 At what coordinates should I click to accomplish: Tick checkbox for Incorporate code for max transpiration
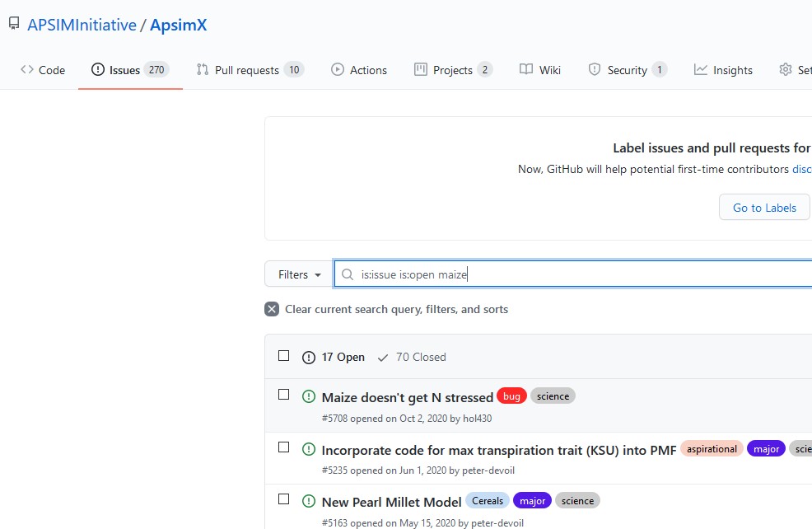click(x=284, y=447)
